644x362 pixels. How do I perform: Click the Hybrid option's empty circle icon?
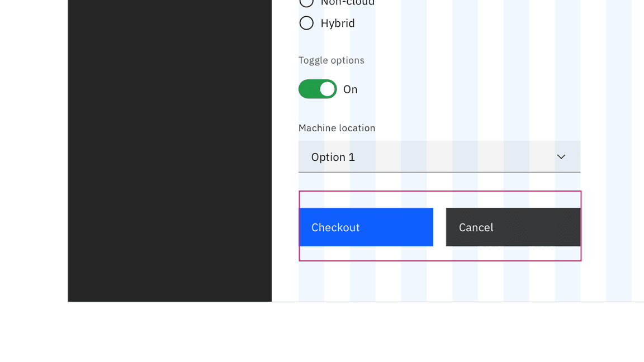(x=306, y=23)
